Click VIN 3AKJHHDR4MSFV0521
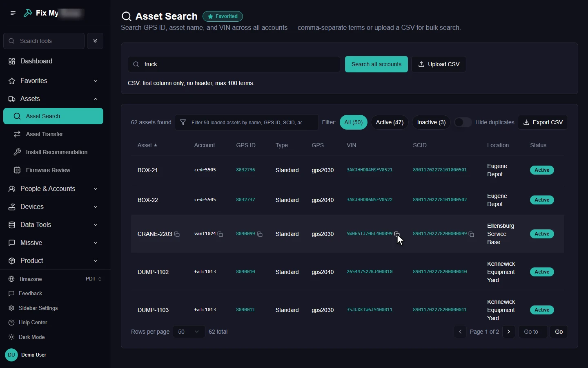This screenshot has height=368, width=588. point(370,170)
